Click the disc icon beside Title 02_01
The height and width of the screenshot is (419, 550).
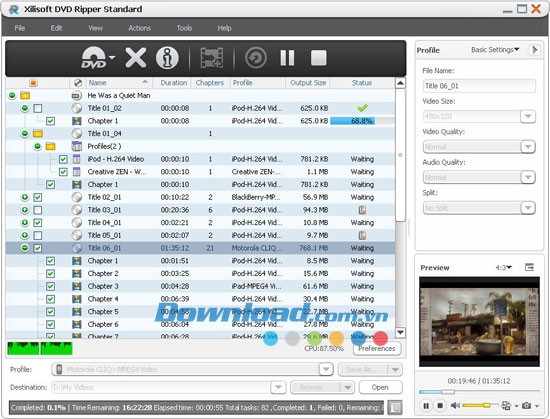point(76,197)
